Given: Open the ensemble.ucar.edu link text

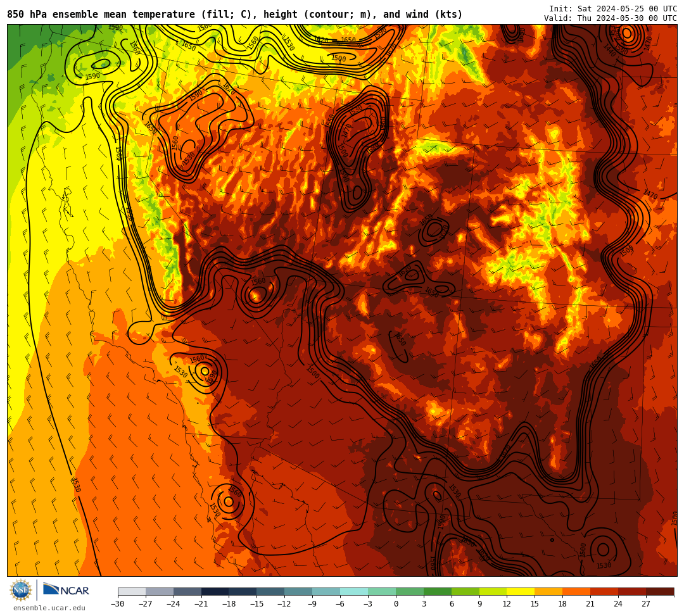Looking at the screenshot, I should point(49,608).
